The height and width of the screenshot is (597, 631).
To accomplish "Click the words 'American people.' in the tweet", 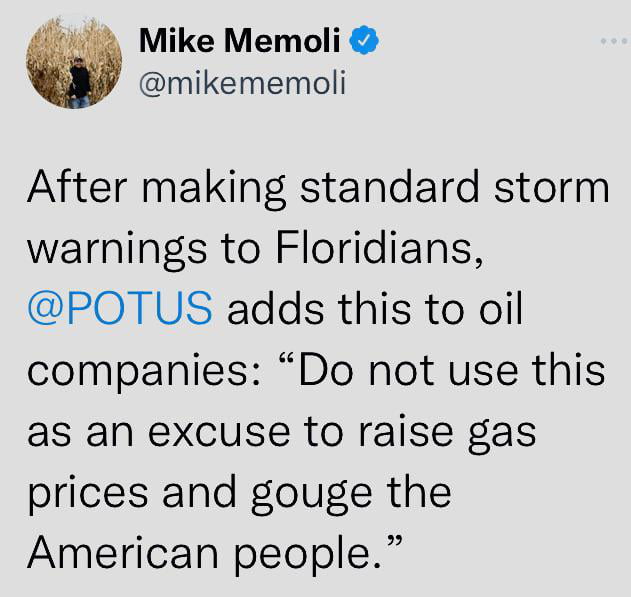I will coord(204,555).
